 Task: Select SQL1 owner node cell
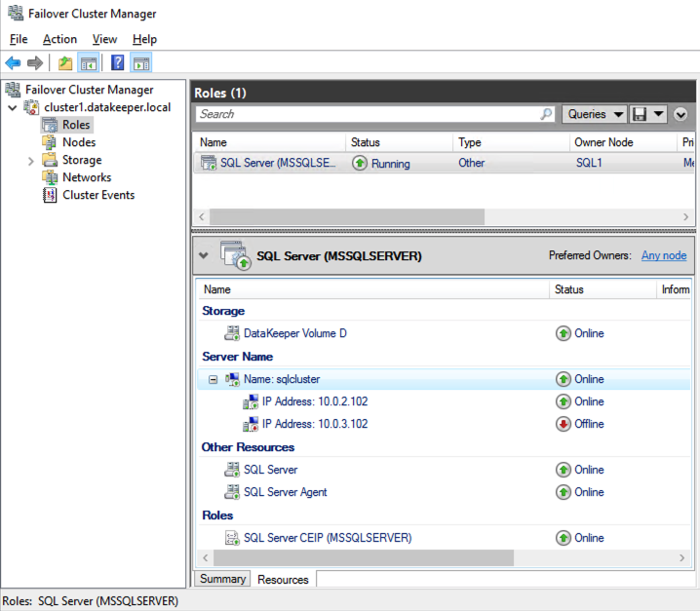pyautogui.click(x=589, y=163)
